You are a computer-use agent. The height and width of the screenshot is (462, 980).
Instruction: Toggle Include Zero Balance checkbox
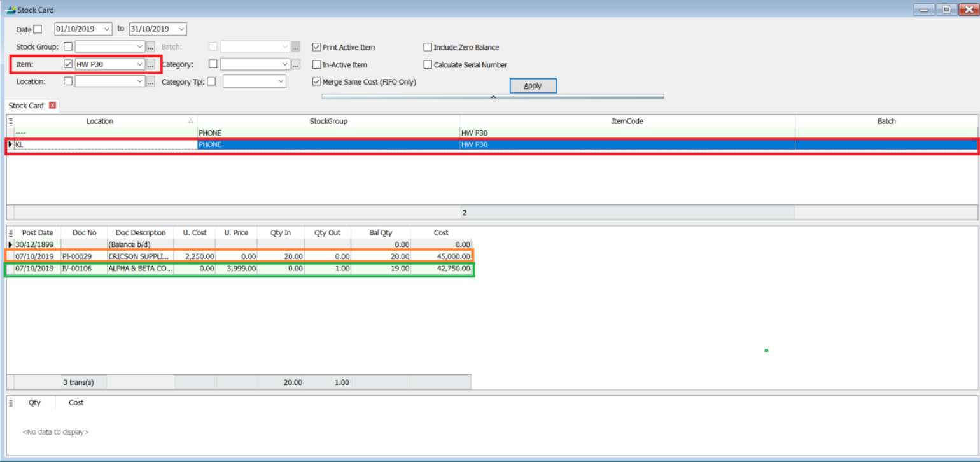pos(428,47)
